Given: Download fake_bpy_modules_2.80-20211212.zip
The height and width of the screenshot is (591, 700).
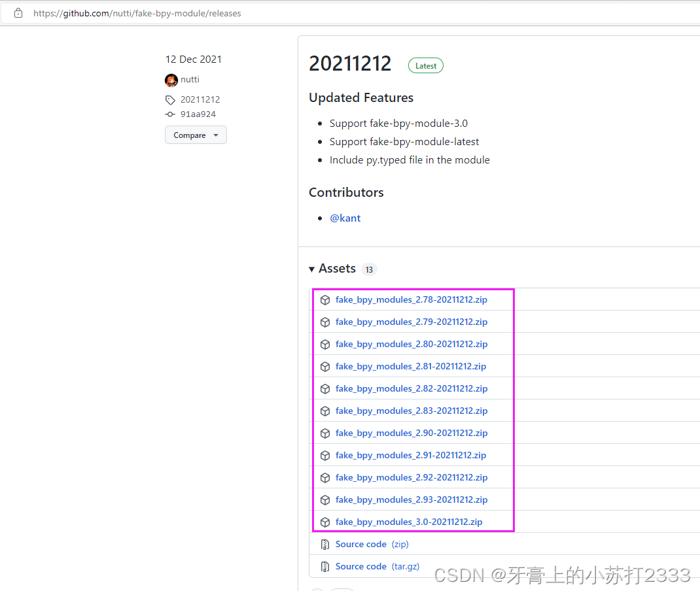Looking at the screenshot, I should click(x=411, y=345).
